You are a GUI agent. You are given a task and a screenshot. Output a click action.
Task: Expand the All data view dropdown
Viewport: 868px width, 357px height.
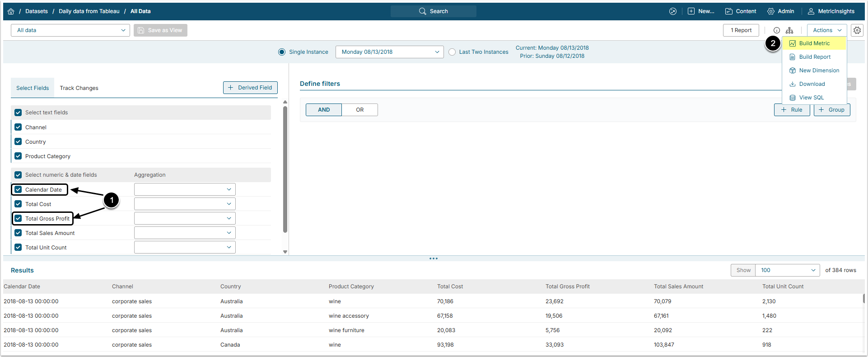tap(70, 30)
